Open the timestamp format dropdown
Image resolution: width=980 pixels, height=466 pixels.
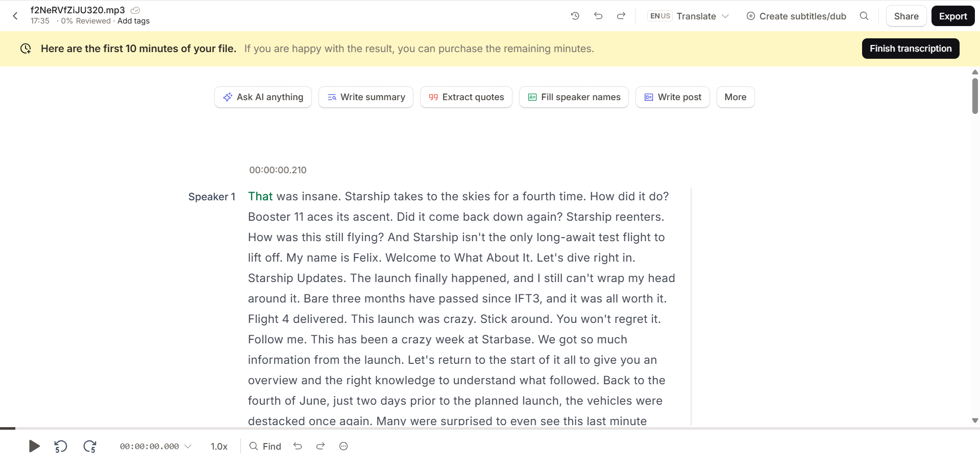coord(189,446)
